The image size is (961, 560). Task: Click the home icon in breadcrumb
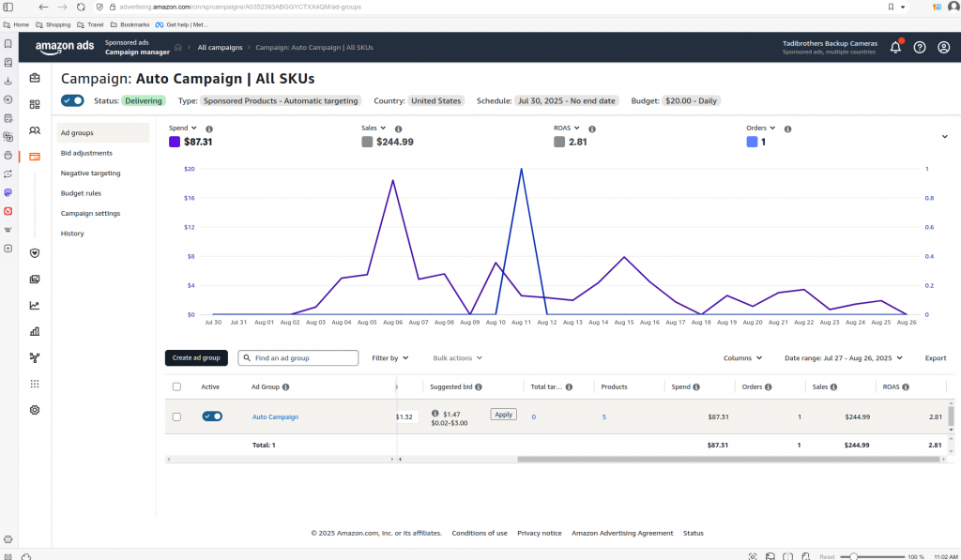(177, 47)
